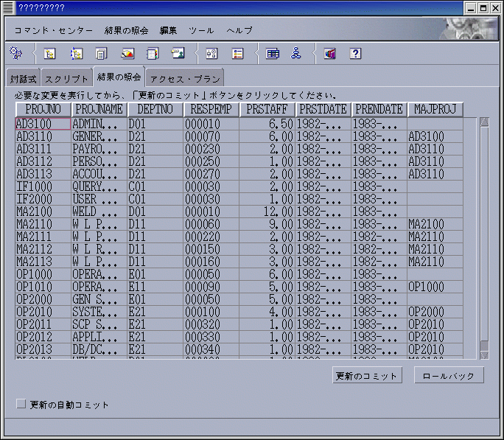Viewport: 504px width, 440px height.
Task: Open the 結果の照会 menu in menu bar
Action: (126, 30)
